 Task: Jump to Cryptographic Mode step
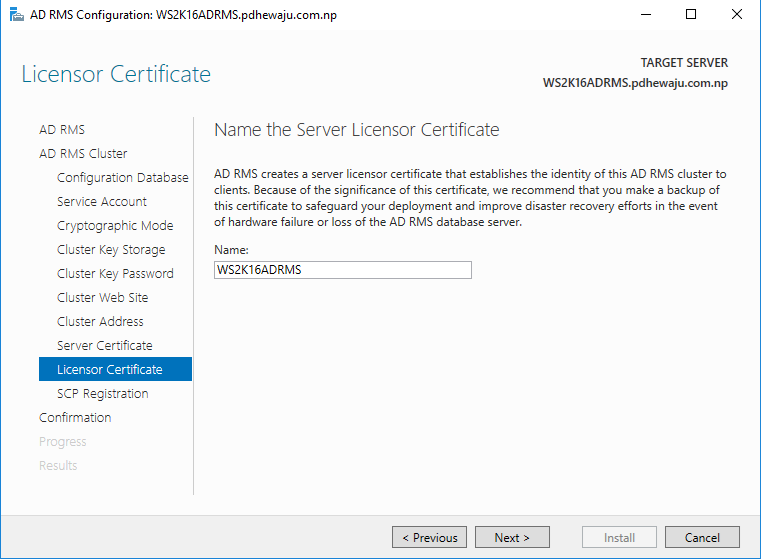(115, 226)
